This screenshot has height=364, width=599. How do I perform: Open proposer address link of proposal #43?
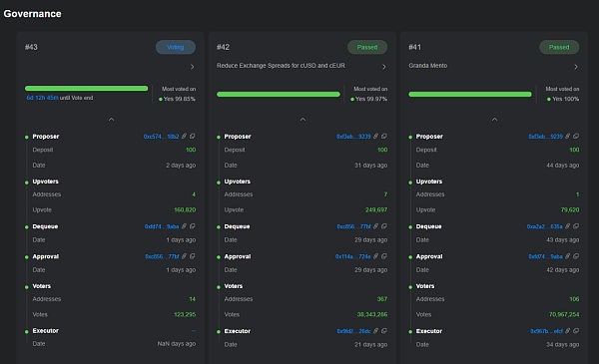click(x=161, y=137)
